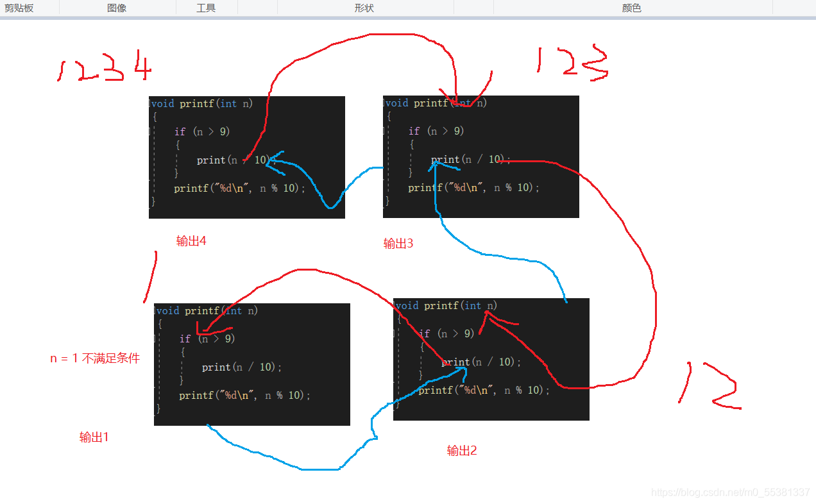This screenshot has width=816, height=504.
Task: Click the red 输出4 text
Action: [191, 241]
